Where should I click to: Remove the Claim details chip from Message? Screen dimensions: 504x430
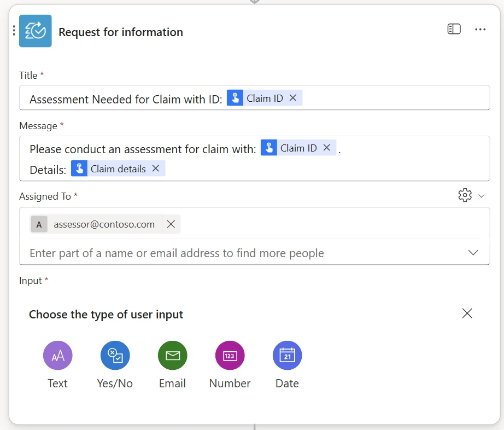point(156,168)
